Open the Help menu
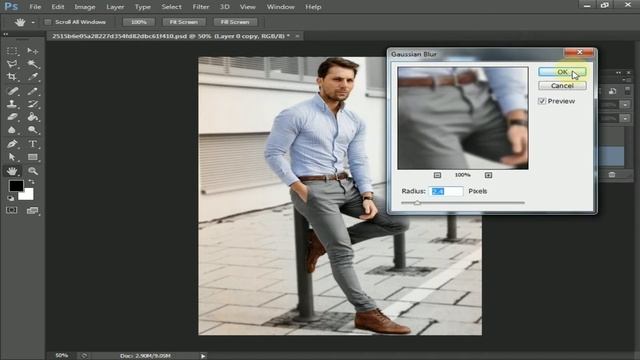Screen dimensions: 640x360 tap(313, 7)
